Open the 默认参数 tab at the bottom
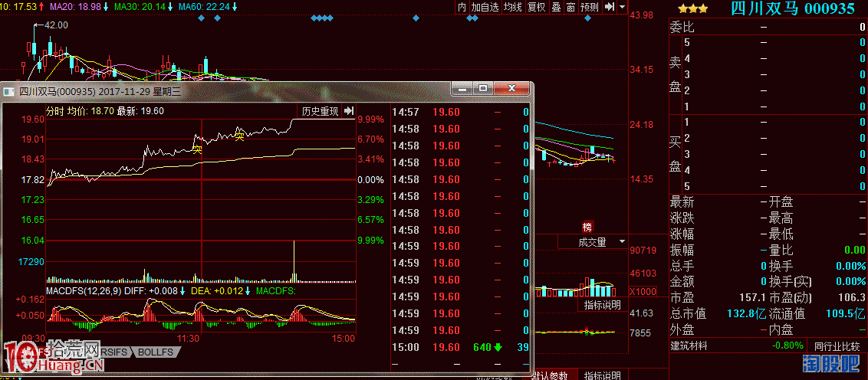This screenshot has width=868, height=380. [549, 375]
